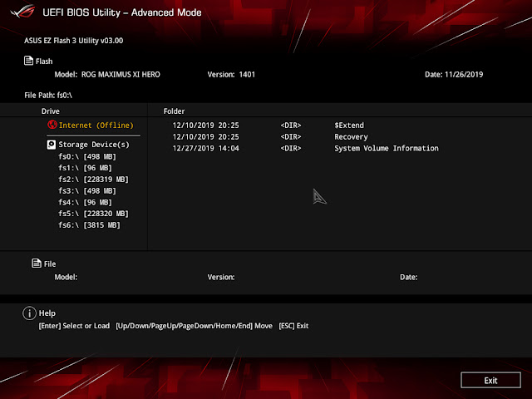The width and height of the screenshot is (532, 399).
Task: Open the System Volume Information folder
Action: [x=387, y=148]
